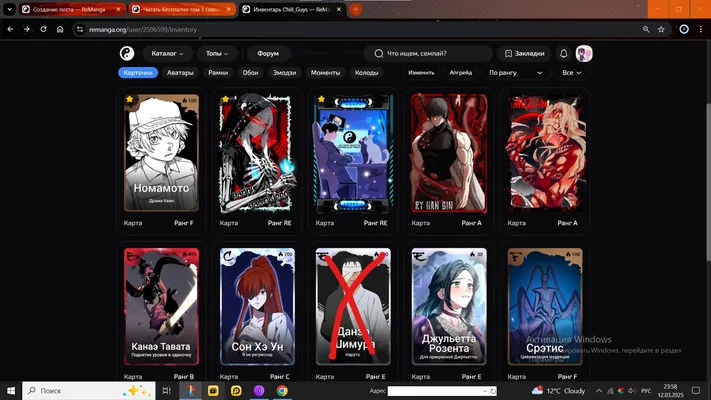Open the volume speaker tray icon
Viewport: 711px width, 400px height.
[633, 390]
